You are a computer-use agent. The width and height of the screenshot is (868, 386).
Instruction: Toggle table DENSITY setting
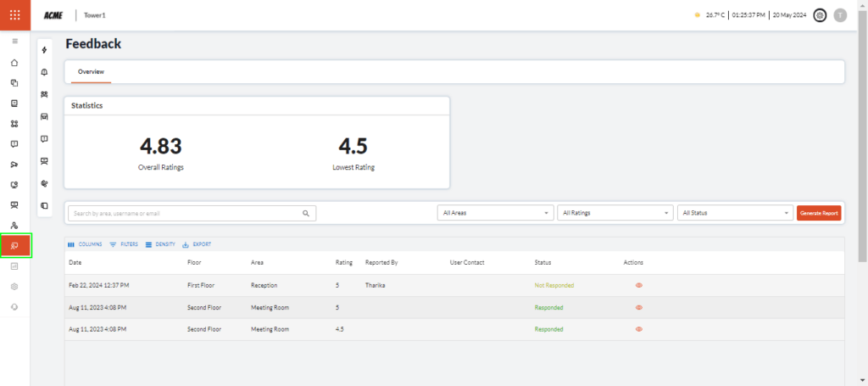coord(160,244)
